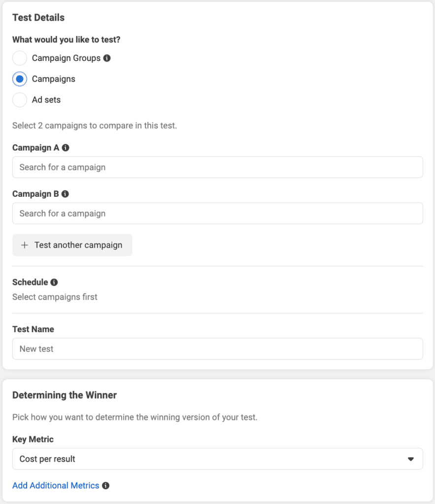Screen dimensions: 435x504
Task: Select the Ad sets radio button
Action: pyautogui.click(x=20, y=100)
